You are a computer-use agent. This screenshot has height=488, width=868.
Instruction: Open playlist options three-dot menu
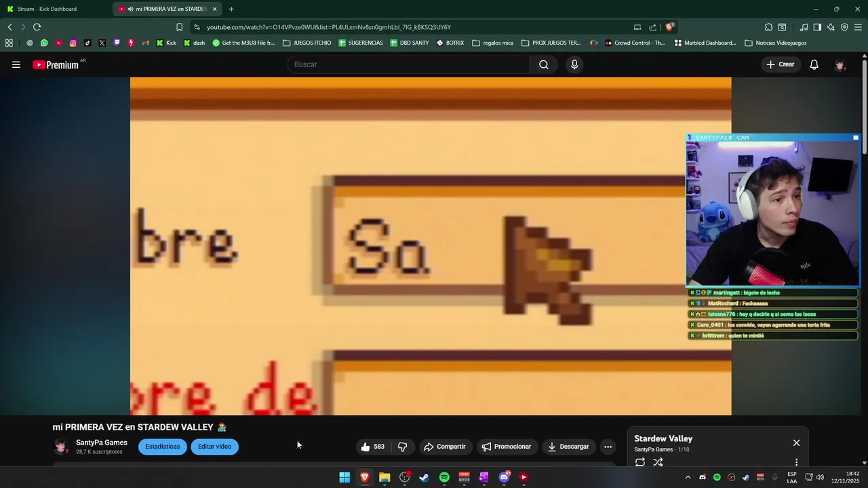click(796, 462)
